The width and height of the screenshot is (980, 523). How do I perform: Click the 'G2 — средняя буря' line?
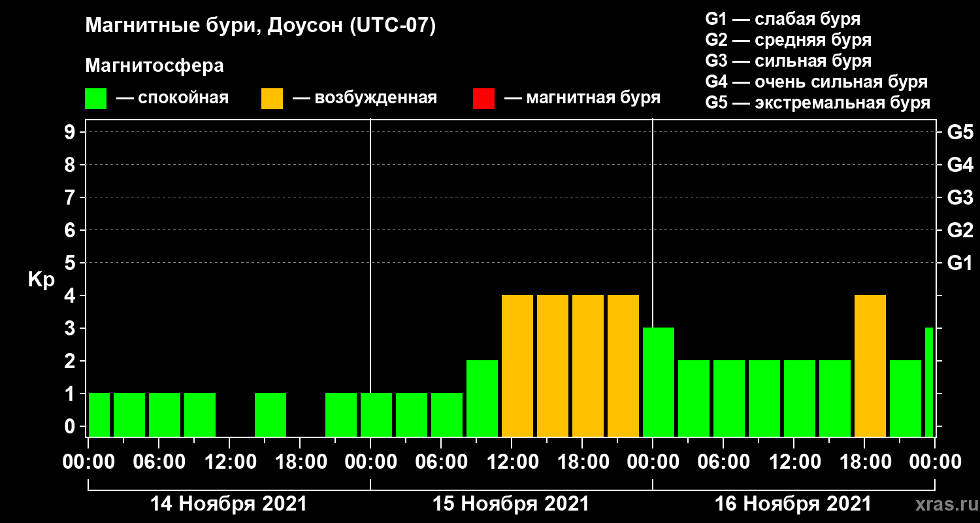(x=788, y=39)
